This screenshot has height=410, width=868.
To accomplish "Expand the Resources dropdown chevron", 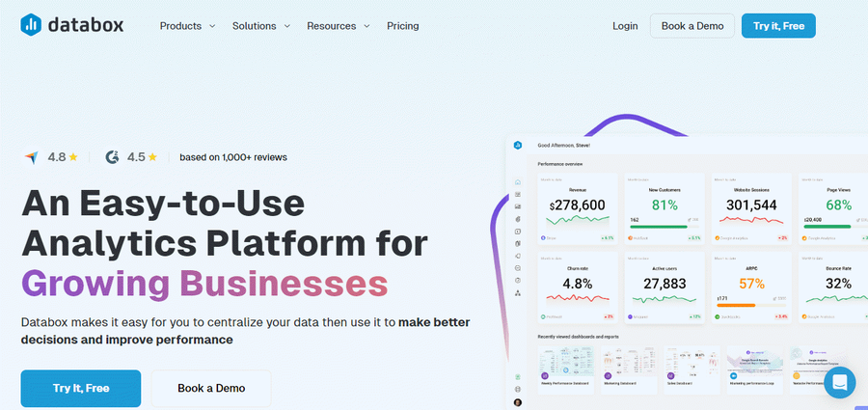I will pyautogui.click(x=366, y=26).
